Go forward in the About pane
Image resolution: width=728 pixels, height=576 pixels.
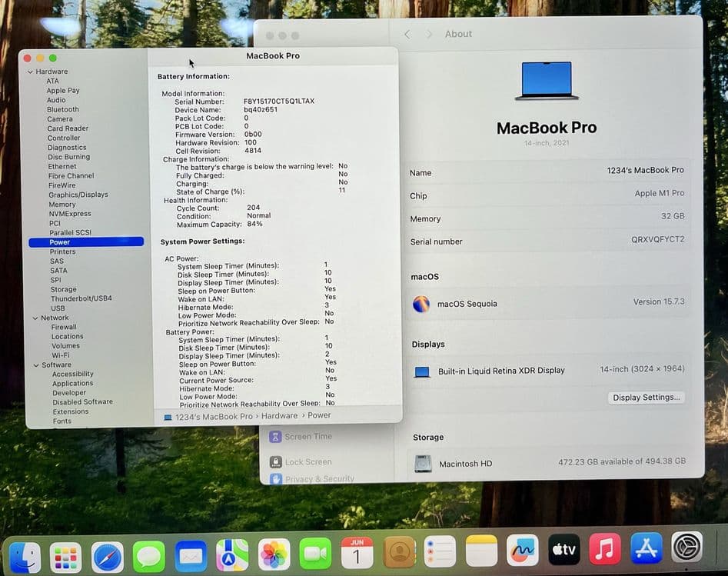pyautogui.click(x=428, y=35)
